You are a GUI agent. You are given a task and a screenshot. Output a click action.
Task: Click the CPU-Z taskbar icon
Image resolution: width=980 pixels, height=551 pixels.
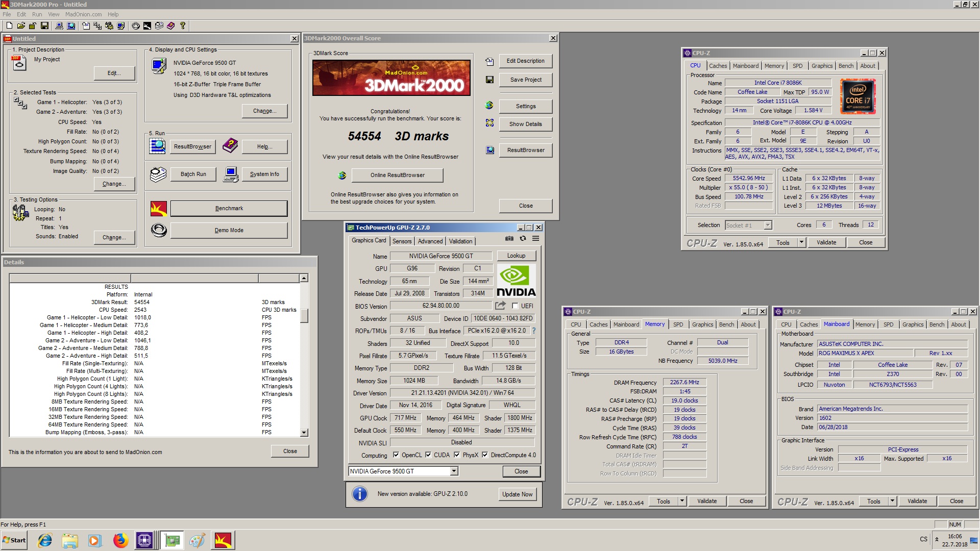pyautogui.click(x=144, y=540)
